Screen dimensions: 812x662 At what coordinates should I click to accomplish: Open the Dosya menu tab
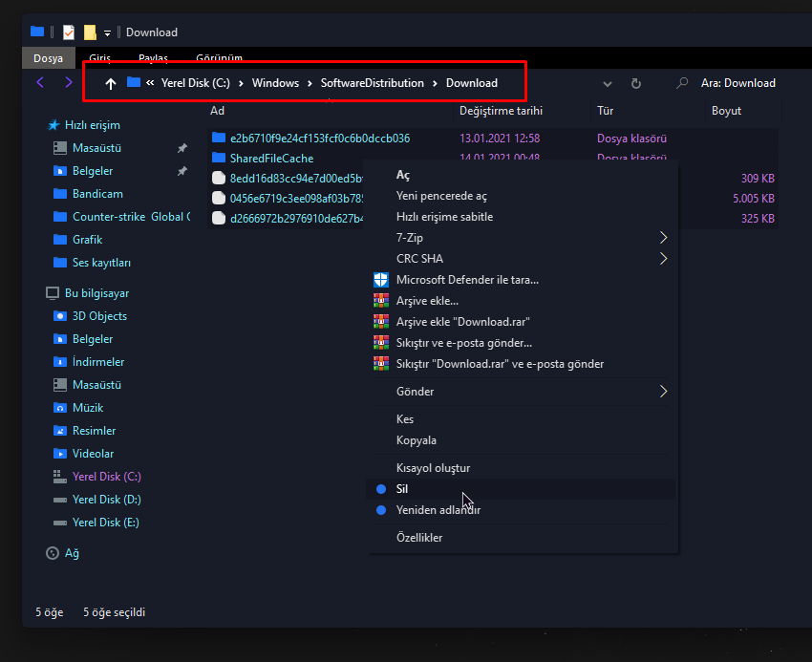point(48,58)
